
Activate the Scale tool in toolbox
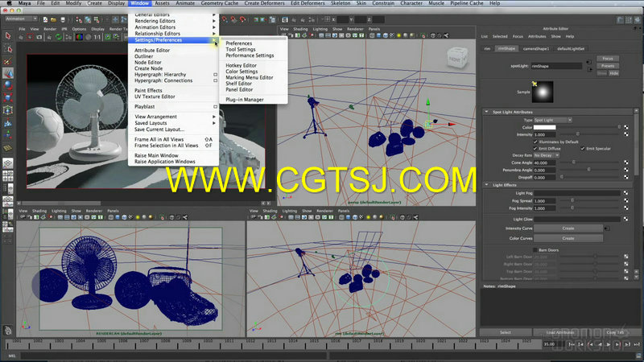pos(8,97)
